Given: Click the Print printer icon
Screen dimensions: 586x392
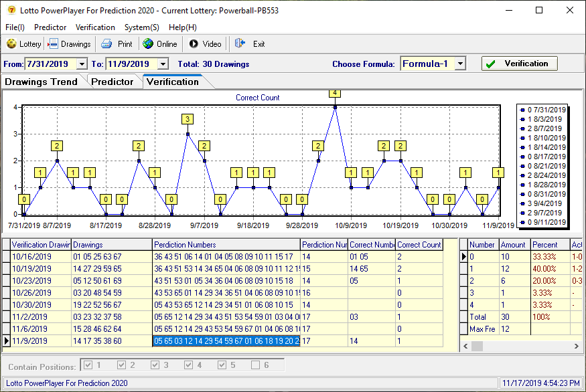Looking at the screenshot, I should (x=106, y=43).
